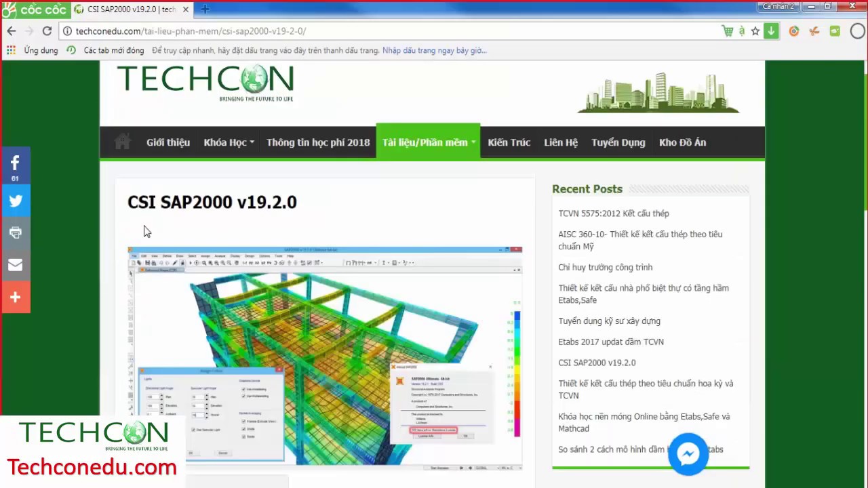Open the Tuyển Dụng menu item

[x=618, y=142]
